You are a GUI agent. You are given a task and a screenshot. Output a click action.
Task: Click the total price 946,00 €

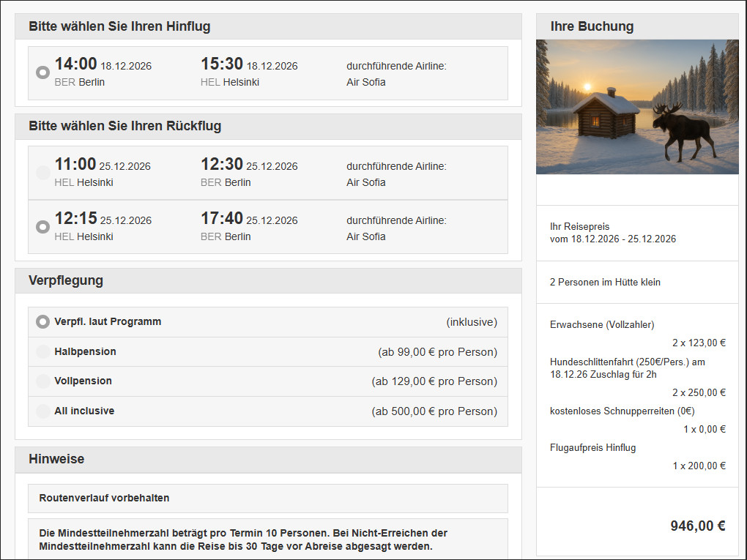697,526
